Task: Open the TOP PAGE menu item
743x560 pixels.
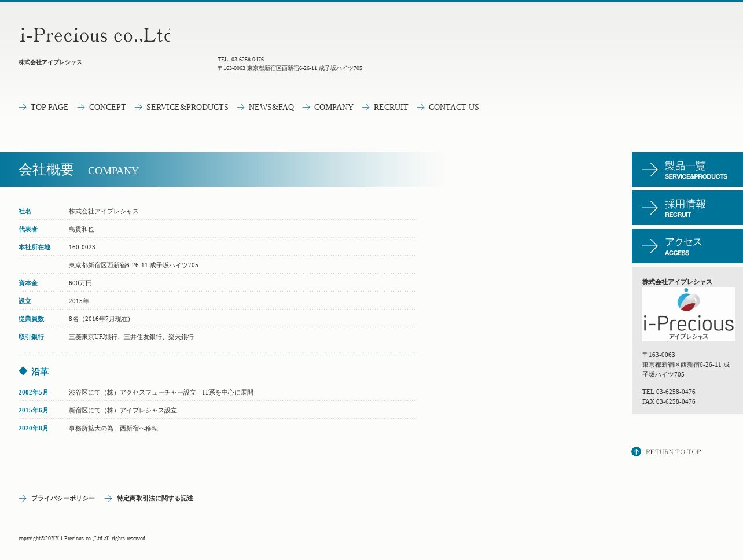Action: coord(49,107)
